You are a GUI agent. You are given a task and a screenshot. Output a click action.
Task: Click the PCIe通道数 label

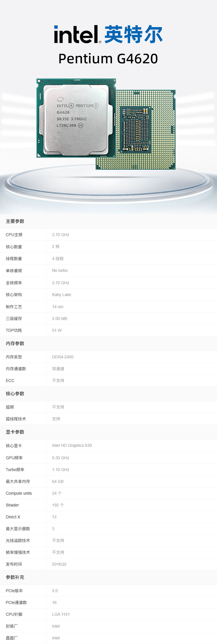click(16, 602)
